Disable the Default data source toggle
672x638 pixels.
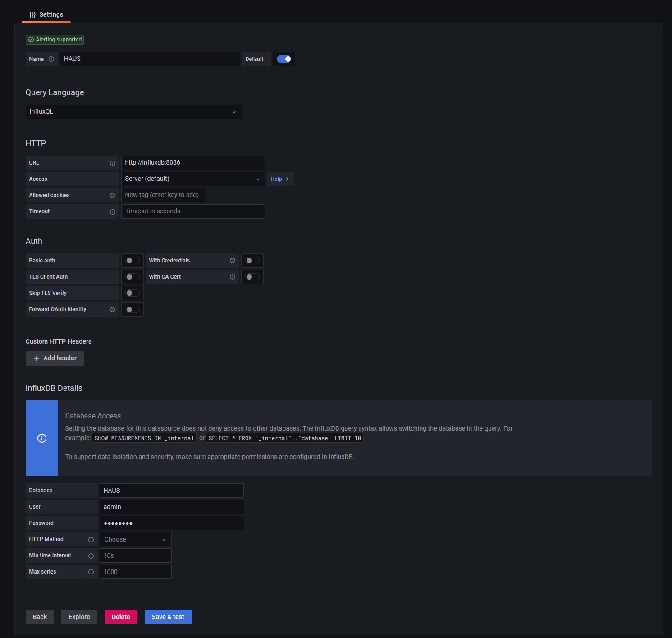[x=283, y=59]
